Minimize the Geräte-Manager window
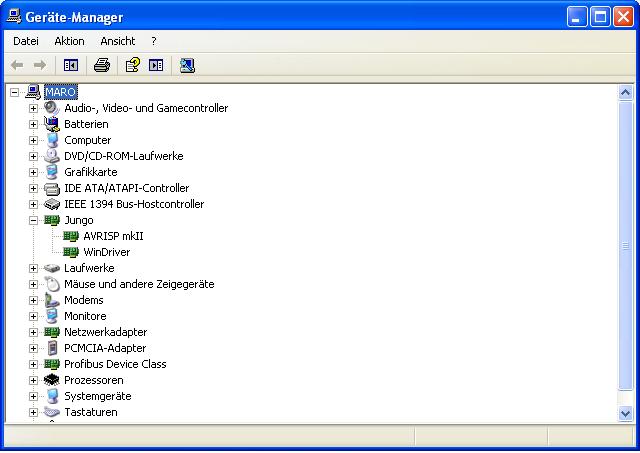Screen dimensions: 640x453 [x=576, y=17]
